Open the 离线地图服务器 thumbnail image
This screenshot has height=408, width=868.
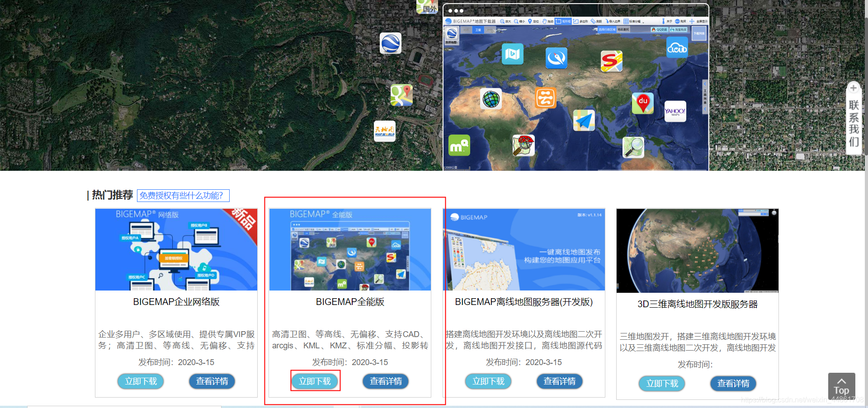tap(524, 249)
